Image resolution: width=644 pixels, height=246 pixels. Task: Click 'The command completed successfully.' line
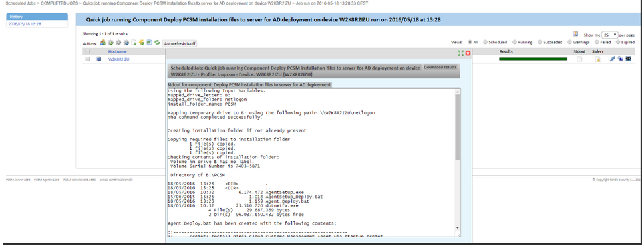(215, 117)
